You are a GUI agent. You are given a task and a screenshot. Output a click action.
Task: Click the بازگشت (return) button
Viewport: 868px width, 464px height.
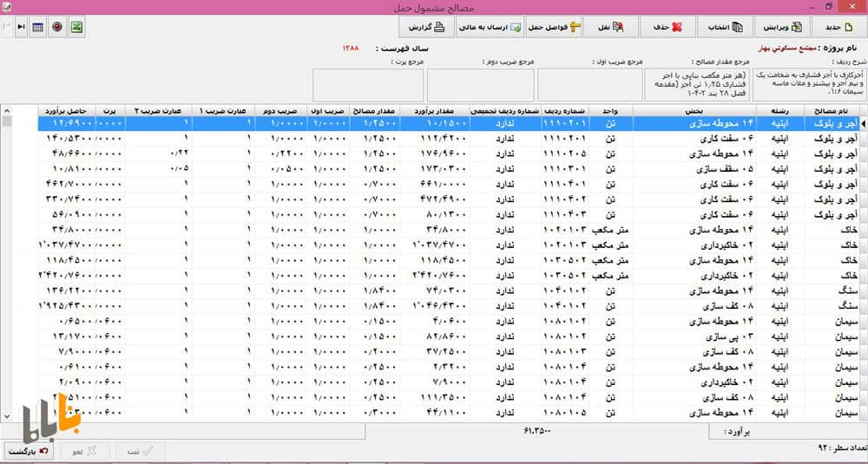[x=29, y=451]
